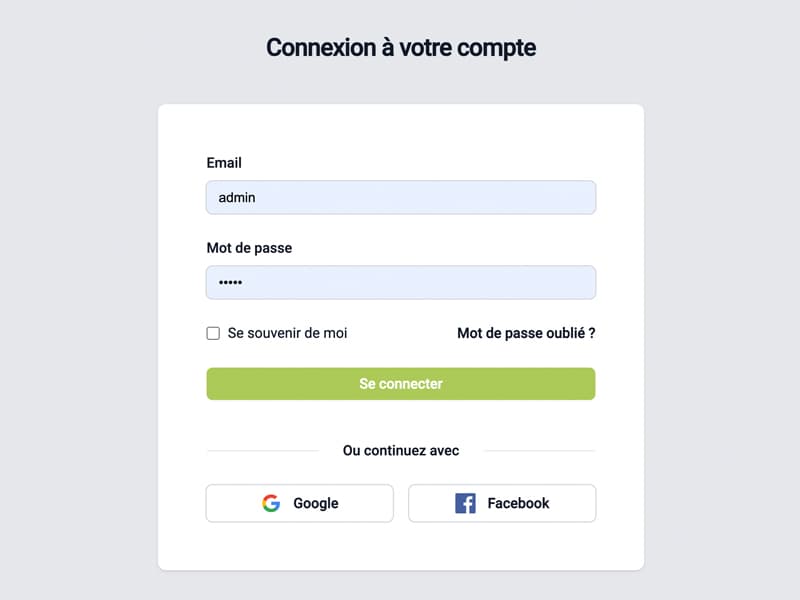The height and width of the screenshot is (600, 800).
Task: Sign in with Facebook
Action: [x=502, y=503]
